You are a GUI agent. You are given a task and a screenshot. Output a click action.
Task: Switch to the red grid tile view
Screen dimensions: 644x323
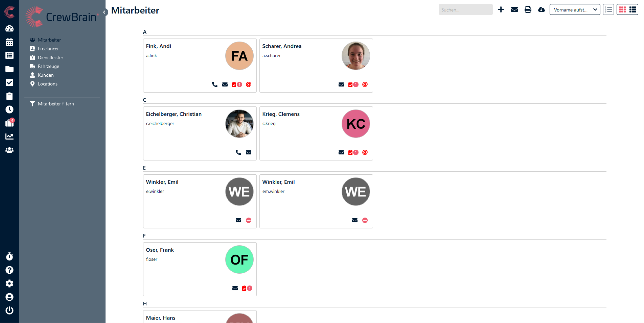point(622,10)
